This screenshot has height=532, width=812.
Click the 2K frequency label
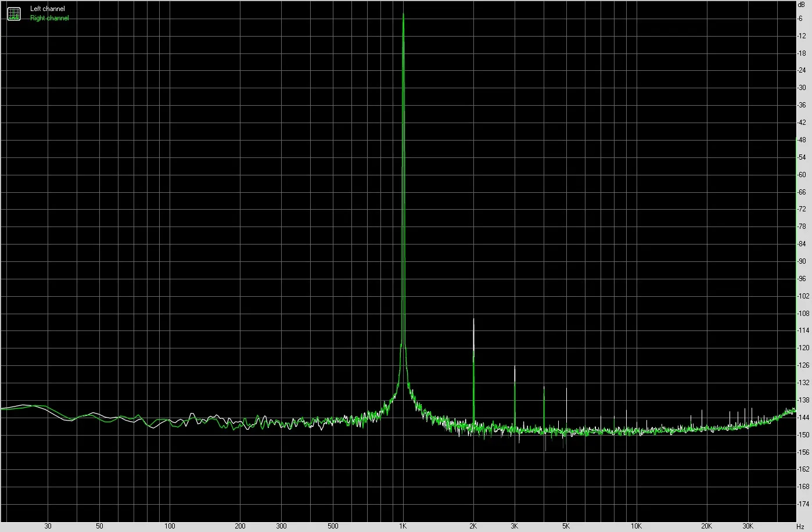473,526
